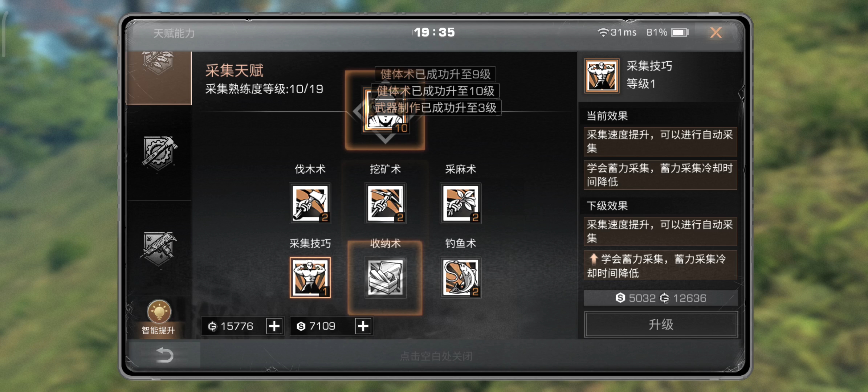Switch to the gathering talent leaf tab
Viewport: 868px width, 392px height.
click(159, 78)
